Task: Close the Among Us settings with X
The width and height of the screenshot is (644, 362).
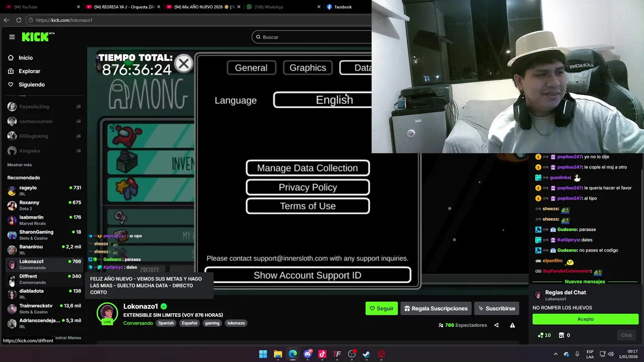Action: [x=184, y=64]
